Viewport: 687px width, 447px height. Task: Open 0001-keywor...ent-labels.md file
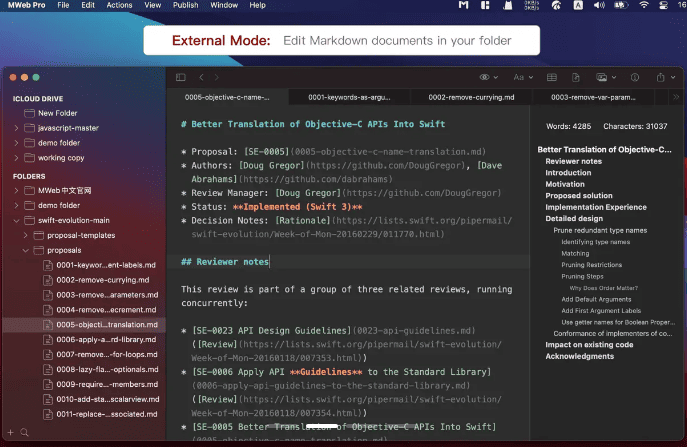(x=106, y=265)
